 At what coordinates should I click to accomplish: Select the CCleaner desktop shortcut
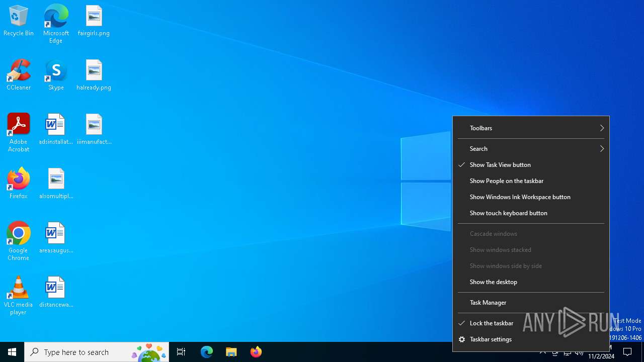pyautogui.click(x=19, y=75)
